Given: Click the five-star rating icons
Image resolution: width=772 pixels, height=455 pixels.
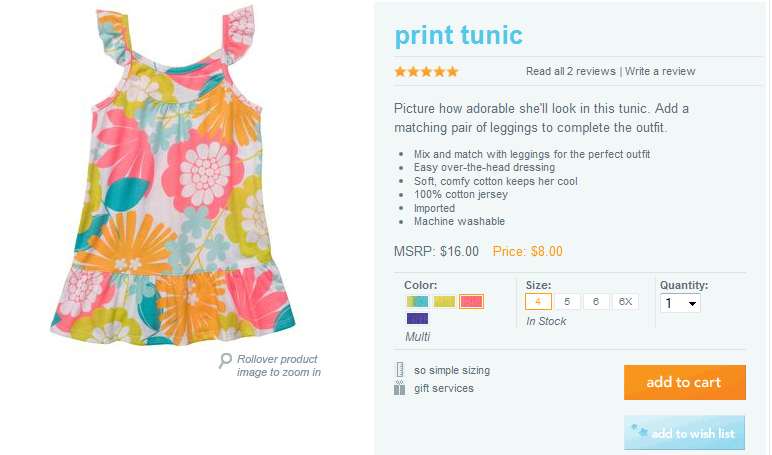Looking at the screenshot, I should (x=426, y=72).
